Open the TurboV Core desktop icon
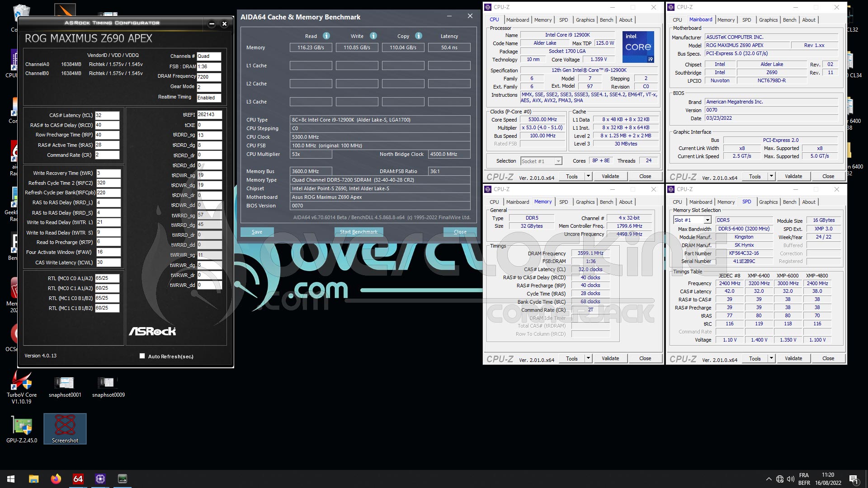868x488 pixels. [22, 387]
